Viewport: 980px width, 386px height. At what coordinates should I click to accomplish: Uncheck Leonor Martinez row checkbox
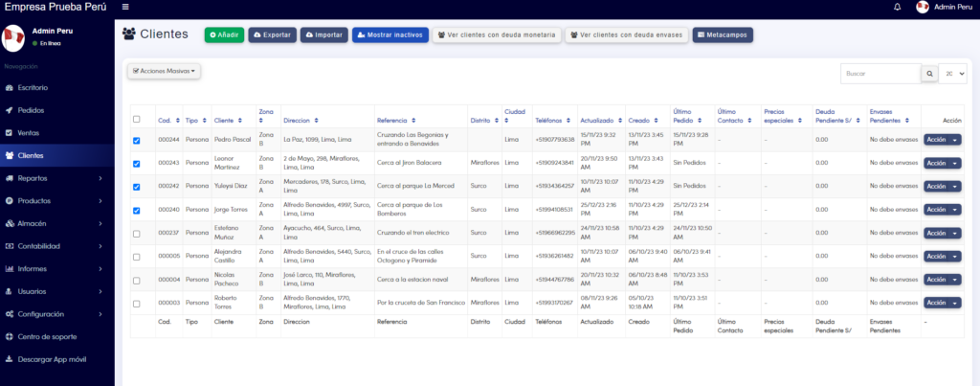137,164
